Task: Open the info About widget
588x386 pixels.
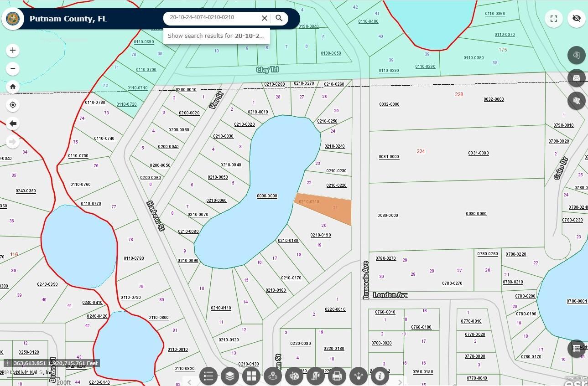Action: click(x=380, y=376)
